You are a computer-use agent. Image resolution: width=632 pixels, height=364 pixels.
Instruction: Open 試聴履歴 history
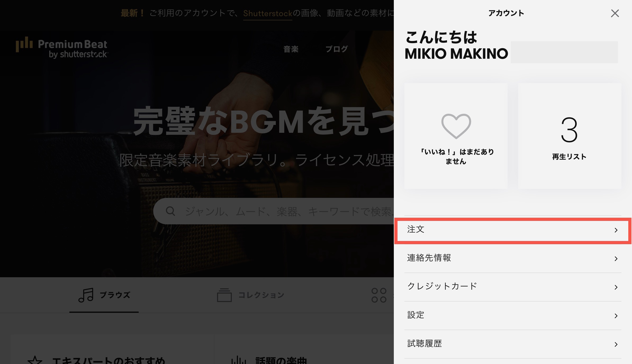pos(513,344)
